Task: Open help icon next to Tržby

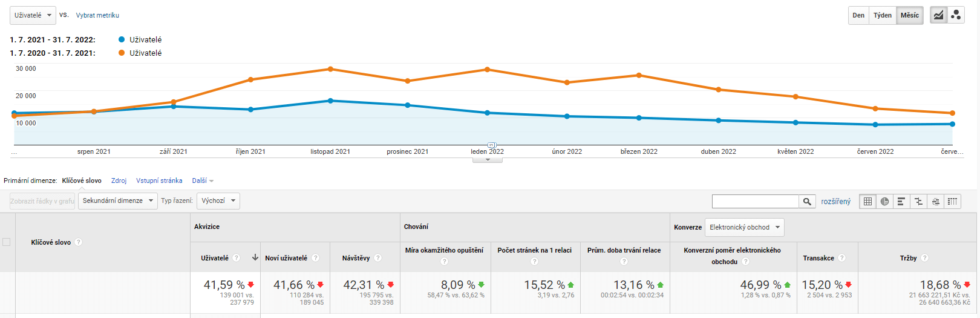Action: pos(924,258)
